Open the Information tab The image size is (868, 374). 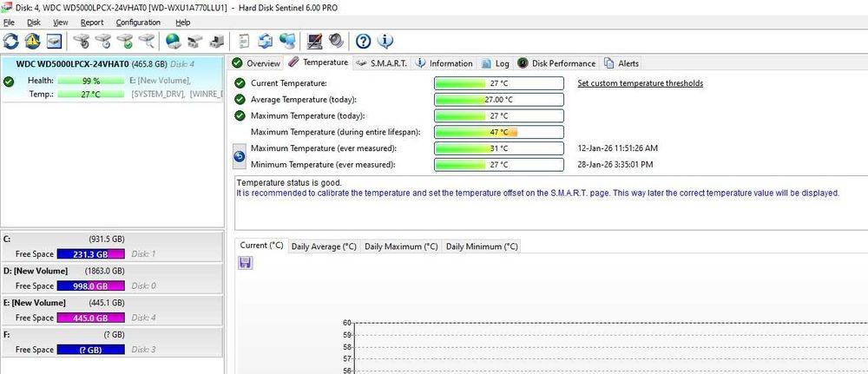444,63
